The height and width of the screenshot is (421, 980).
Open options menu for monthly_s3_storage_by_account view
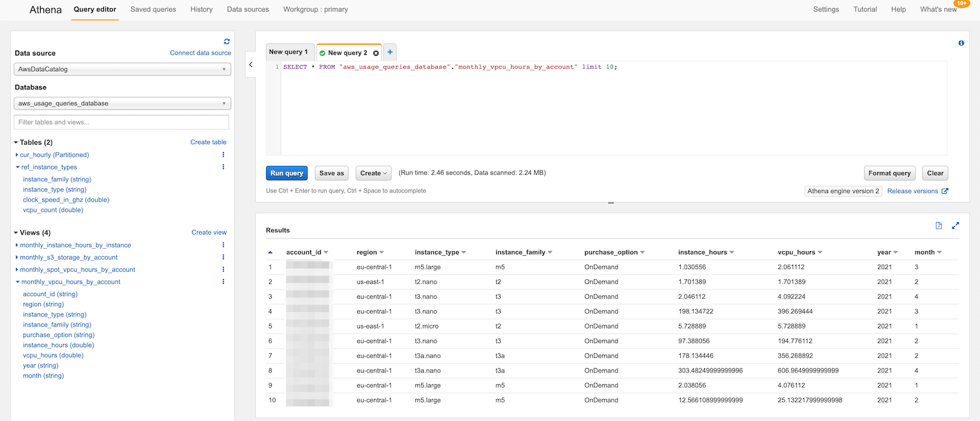click(223, 257)
